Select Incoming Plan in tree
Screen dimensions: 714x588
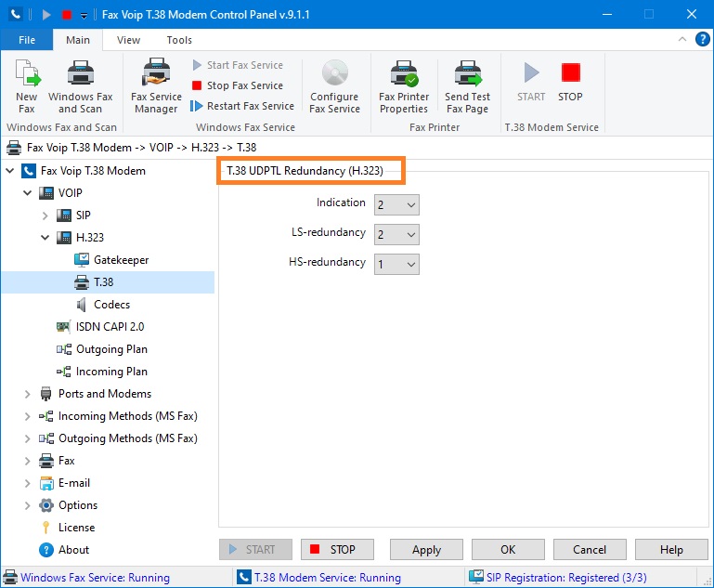coord(111,372)
